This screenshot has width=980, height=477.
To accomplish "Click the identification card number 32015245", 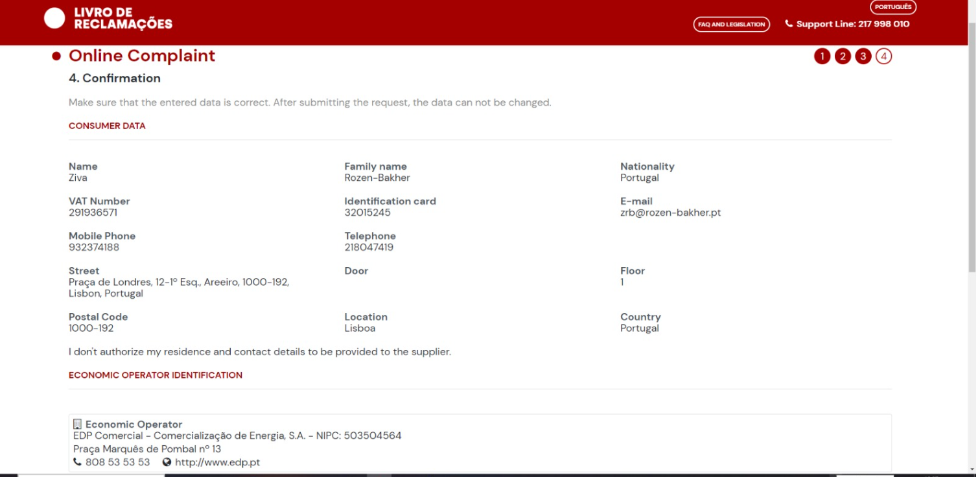I will 367,213.
